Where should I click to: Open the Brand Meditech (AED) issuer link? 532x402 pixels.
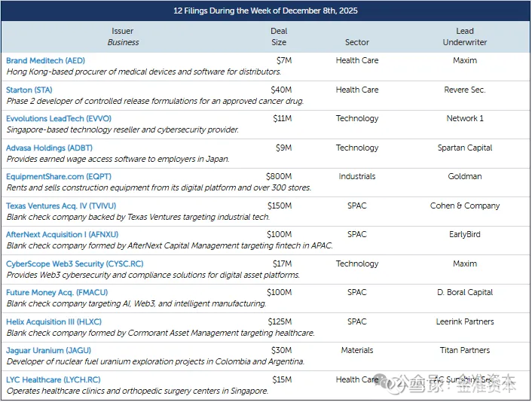tap(44, 60)
